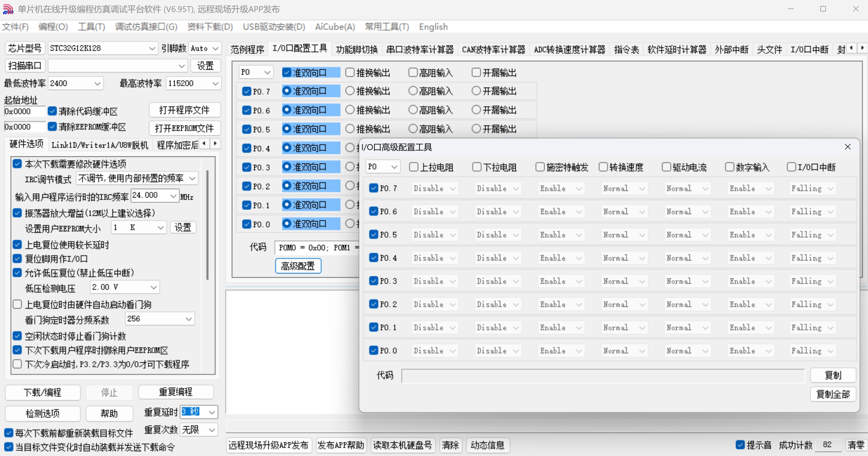
Task: Open 看门狗定时器分频系数 256 dropdown
Action: 160,319
